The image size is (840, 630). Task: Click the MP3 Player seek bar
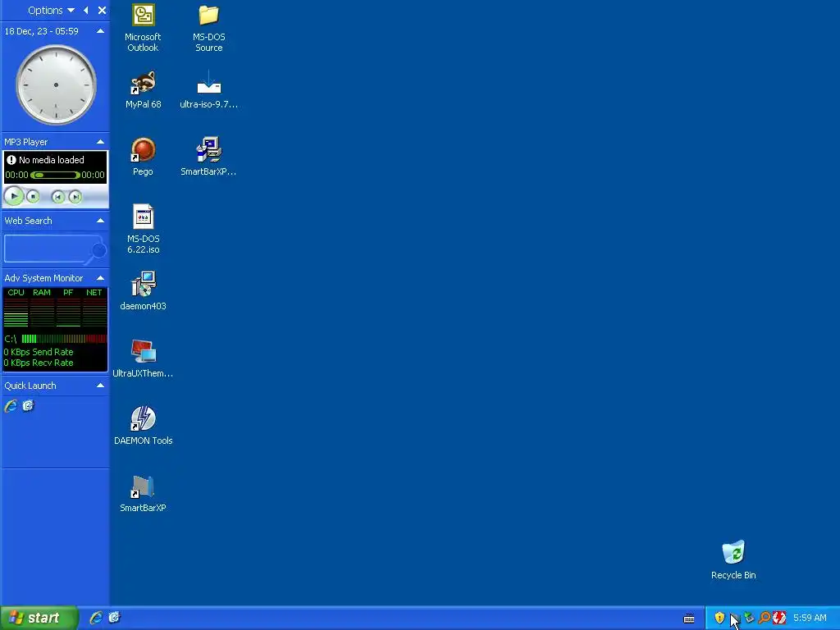tap(55, 175)
